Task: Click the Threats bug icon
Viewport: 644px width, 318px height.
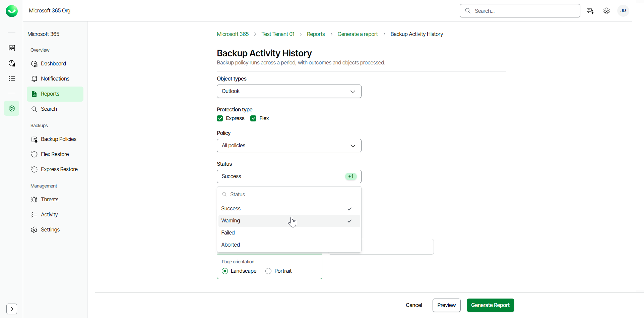Action: click(34, 200)
